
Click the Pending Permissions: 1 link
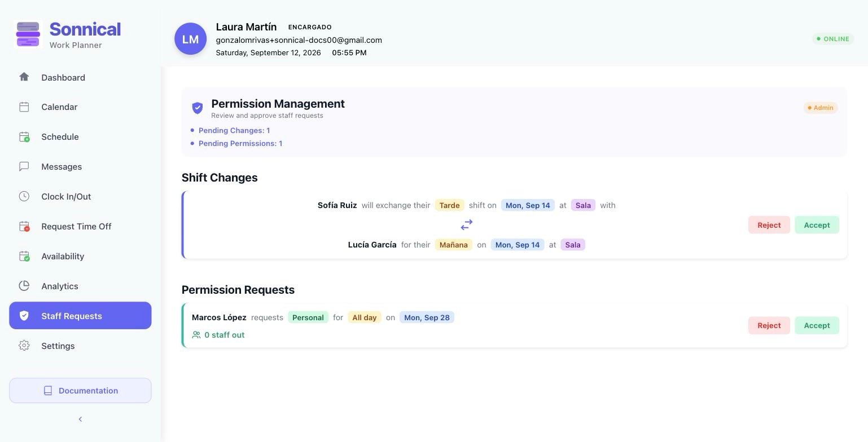(x=240, y=143)
